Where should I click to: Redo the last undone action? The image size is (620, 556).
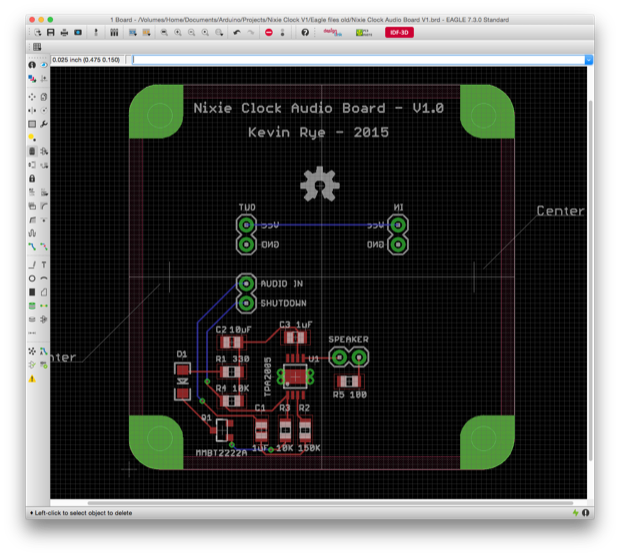click(x=250, y=32)
